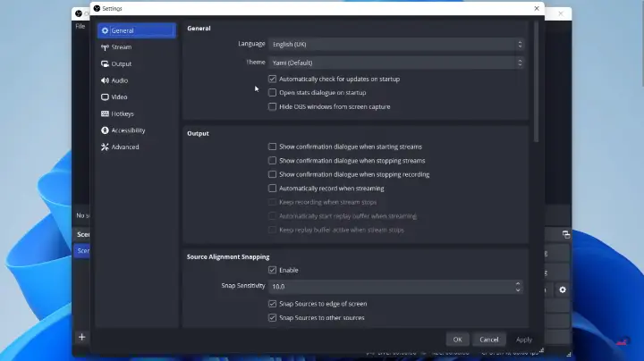Viewport: 644px width, 361px height.
Task: Click the Accessibility person icon
Action: 106,130
